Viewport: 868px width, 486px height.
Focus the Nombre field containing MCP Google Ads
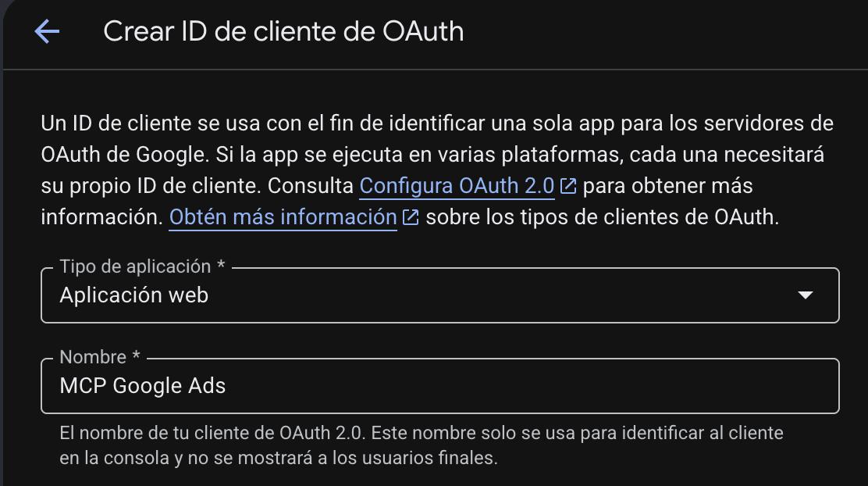tap(440, 386)
